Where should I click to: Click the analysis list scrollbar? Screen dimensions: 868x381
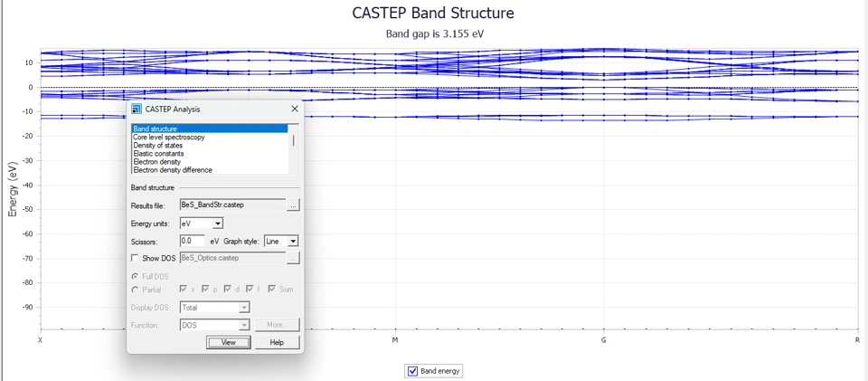click(x=293, y=142)
